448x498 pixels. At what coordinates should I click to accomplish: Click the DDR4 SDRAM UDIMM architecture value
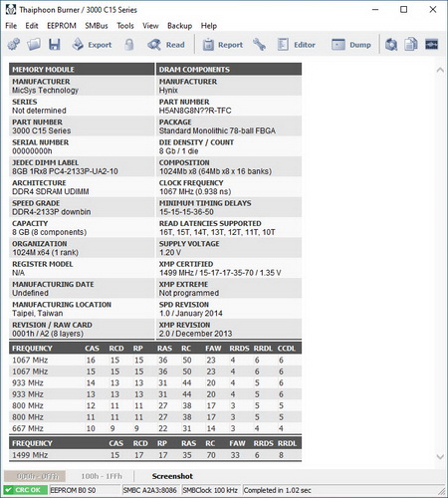(x=51, y=191)
